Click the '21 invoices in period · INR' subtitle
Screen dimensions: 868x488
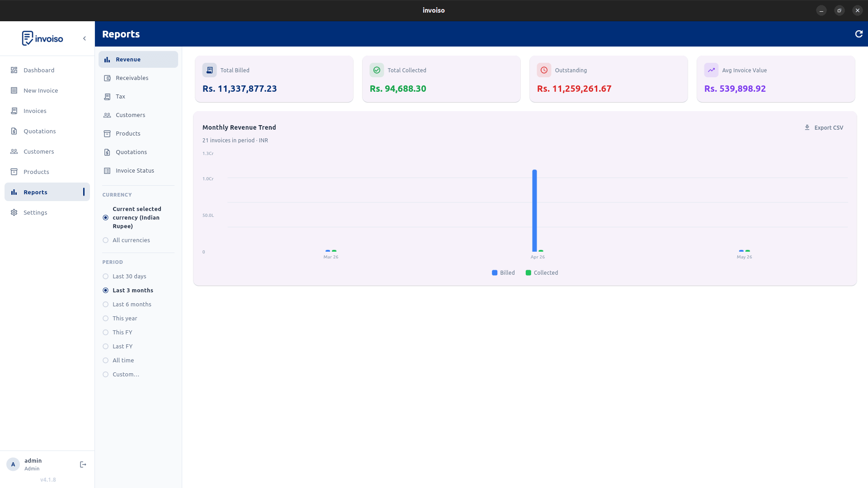point(235,141)
